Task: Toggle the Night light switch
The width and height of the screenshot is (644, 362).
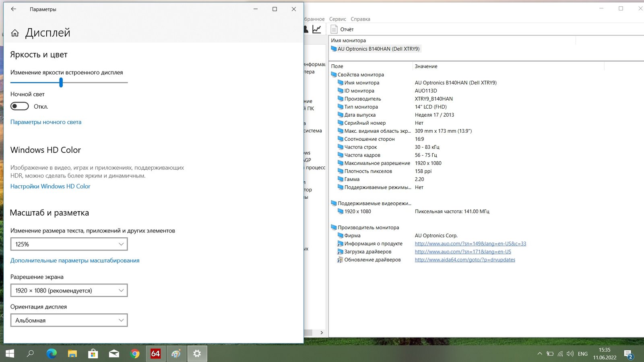Action: (x=20, y=106)
